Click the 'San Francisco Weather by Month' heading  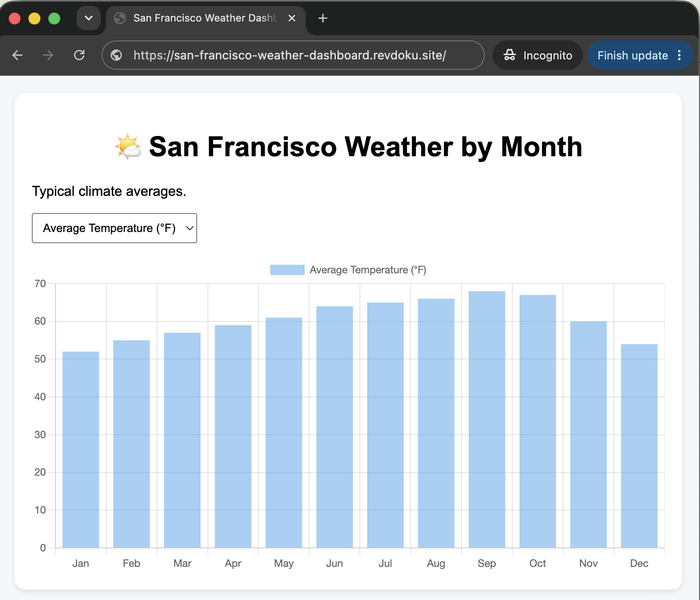365,147
